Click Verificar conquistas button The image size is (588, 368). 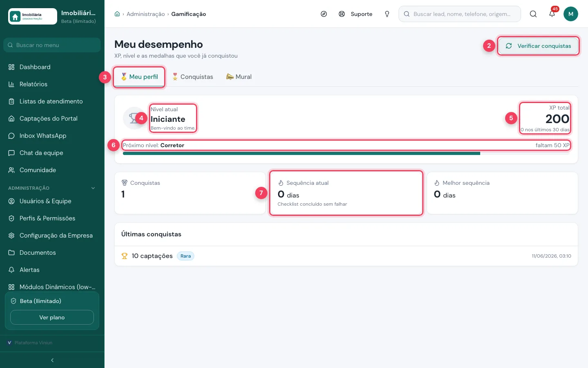click(x=538, y=46)
